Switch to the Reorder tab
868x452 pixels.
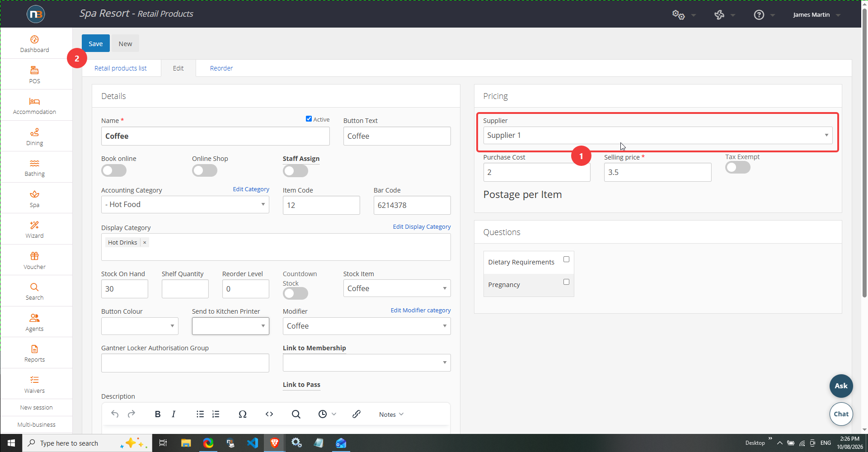click(x=221, y=68)
